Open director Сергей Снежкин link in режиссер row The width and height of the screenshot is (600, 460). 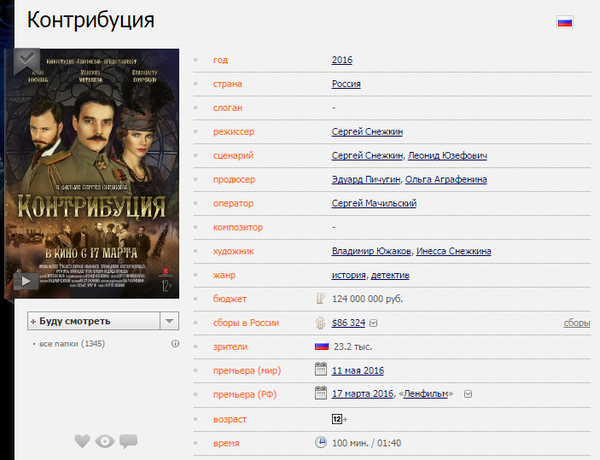(x=367, y=131)
